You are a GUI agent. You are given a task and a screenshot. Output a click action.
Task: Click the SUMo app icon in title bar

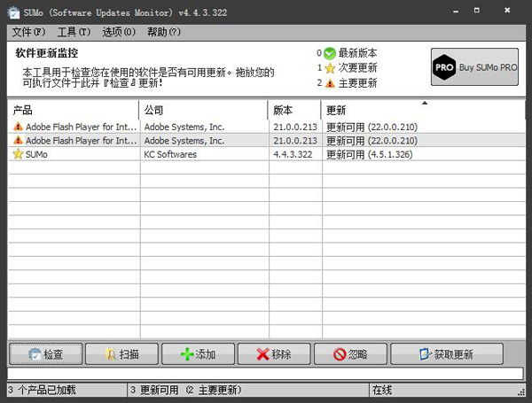(x=13, y=12)
